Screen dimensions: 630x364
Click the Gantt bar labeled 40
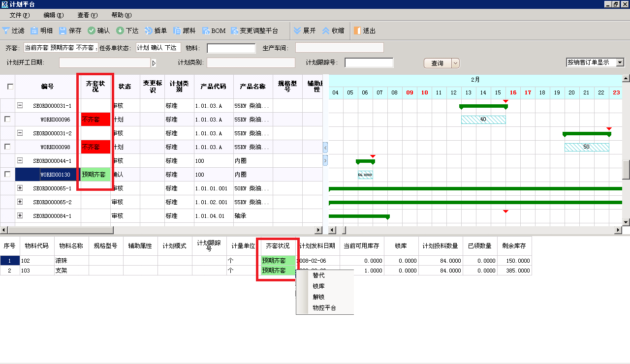tap(483, 120)
